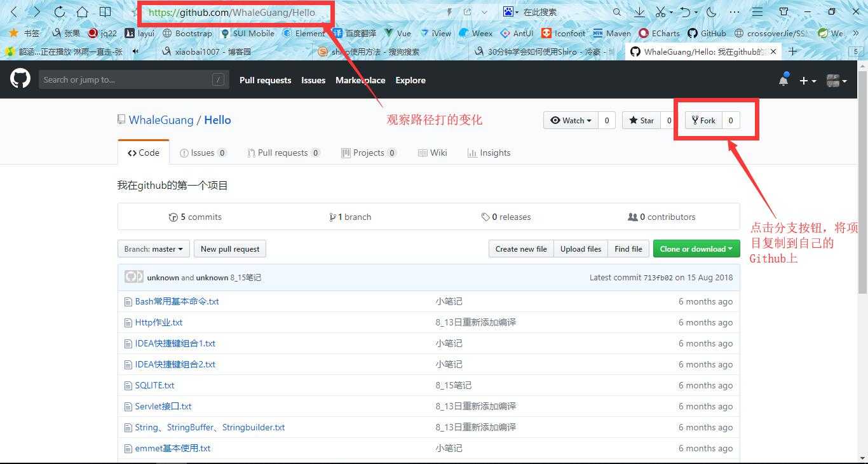Click the undo closed tab icon
The width and height of the screenshot is (868, 464).
[685, 12]
